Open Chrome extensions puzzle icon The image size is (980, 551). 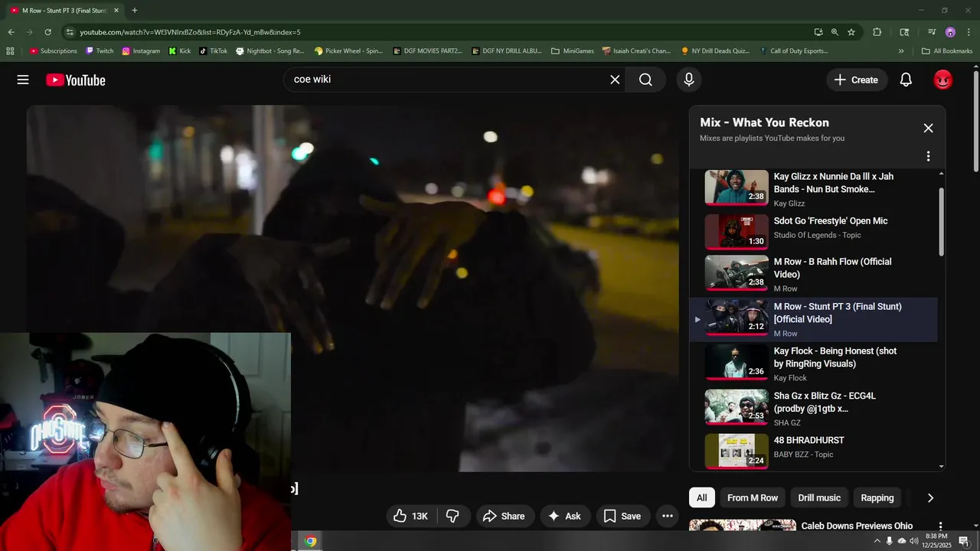point(877,32)
